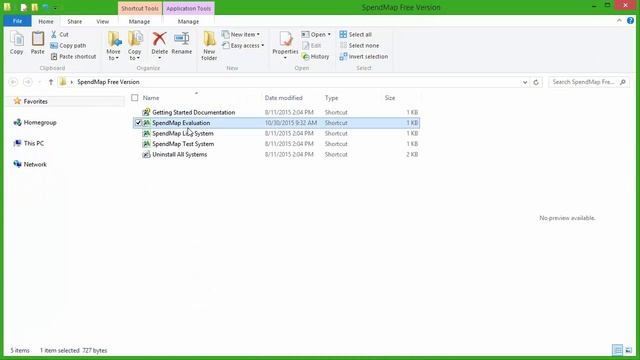
Task: Click Select all
Action: pos(356,35)
